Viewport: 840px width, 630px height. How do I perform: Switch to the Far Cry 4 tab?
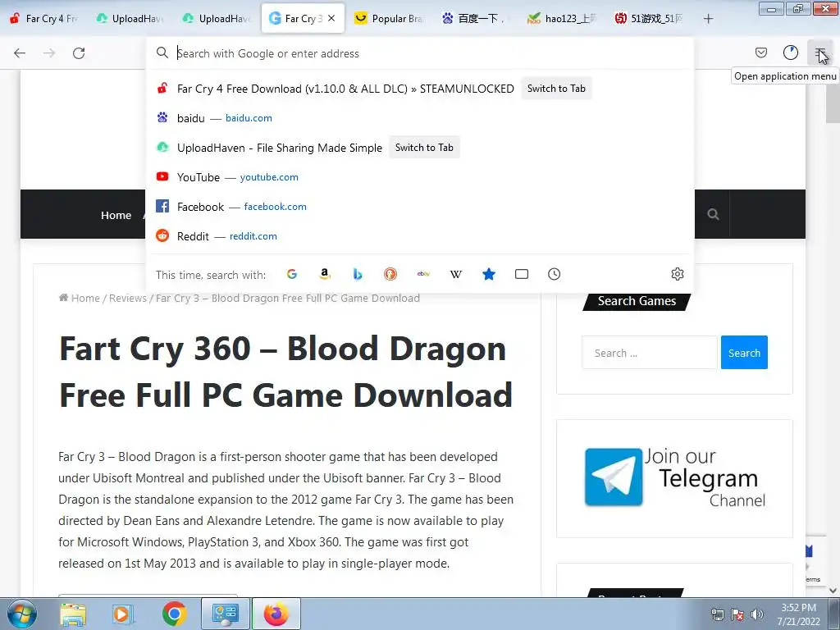(44, 19)
